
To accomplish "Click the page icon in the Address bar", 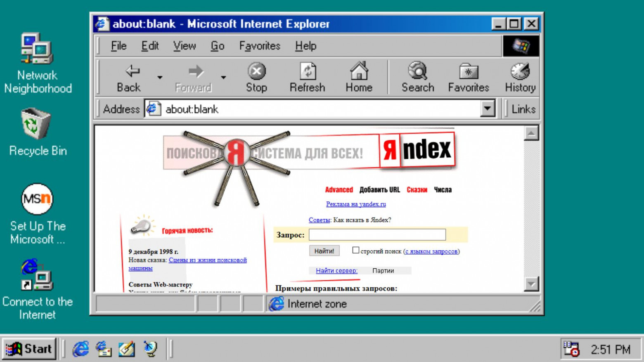I will click(154, 109).
